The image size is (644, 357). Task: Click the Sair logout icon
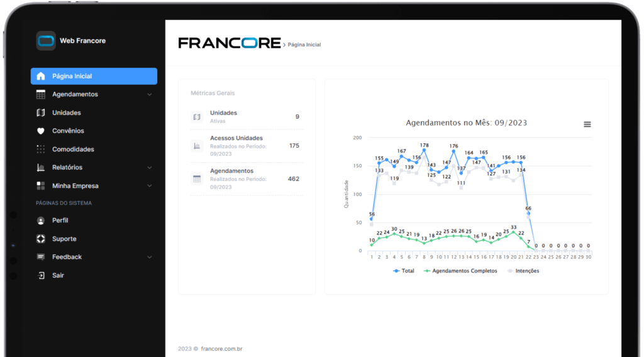41,275
